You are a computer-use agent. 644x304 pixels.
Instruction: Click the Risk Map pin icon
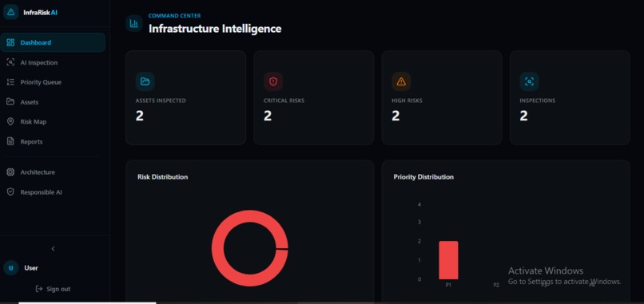point(10,122)
